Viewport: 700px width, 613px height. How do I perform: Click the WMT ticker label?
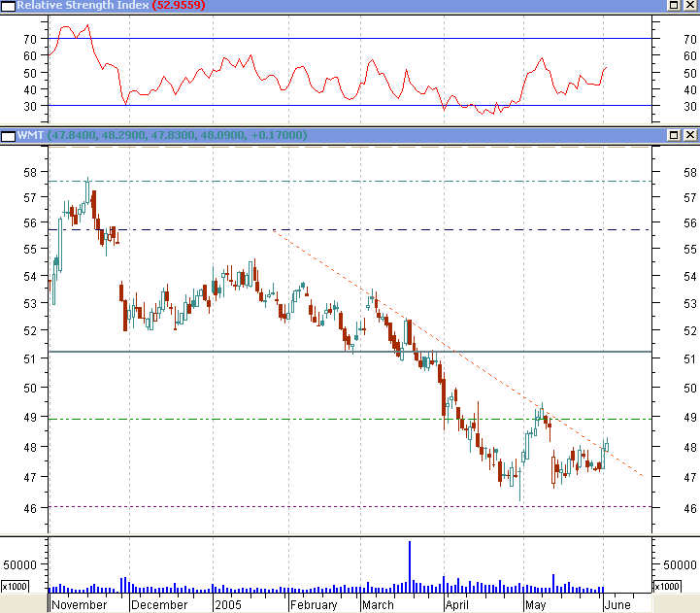tap(30, 135)
